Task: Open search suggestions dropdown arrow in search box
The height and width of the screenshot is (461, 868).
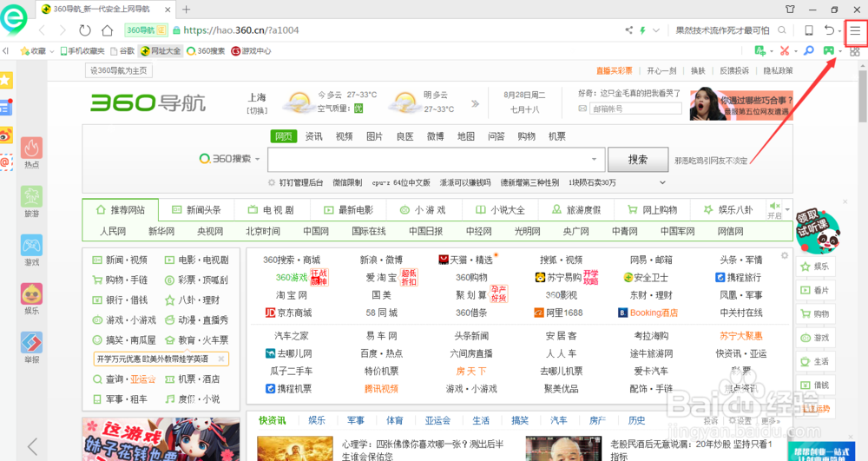Action: [x=594, y=160]
